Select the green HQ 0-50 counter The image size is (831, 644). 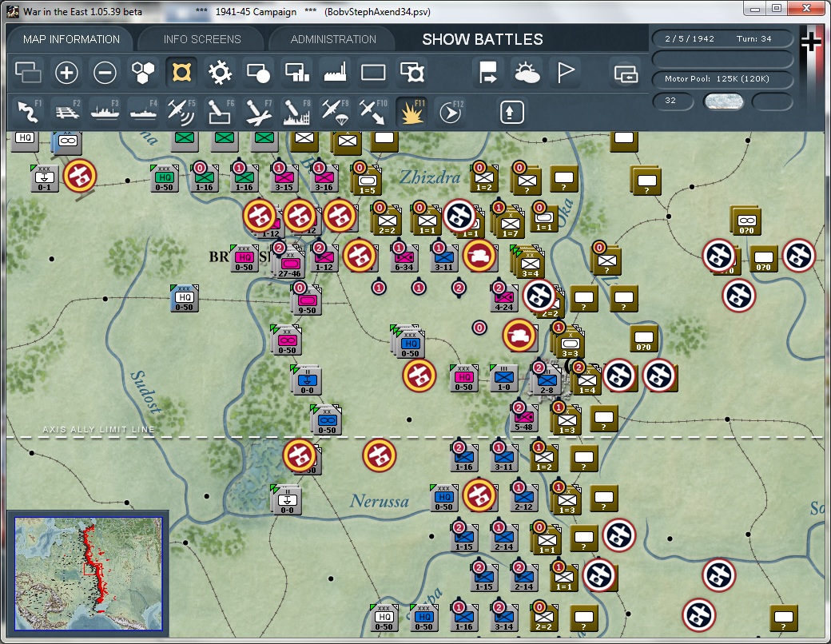[x=165, y=179]
